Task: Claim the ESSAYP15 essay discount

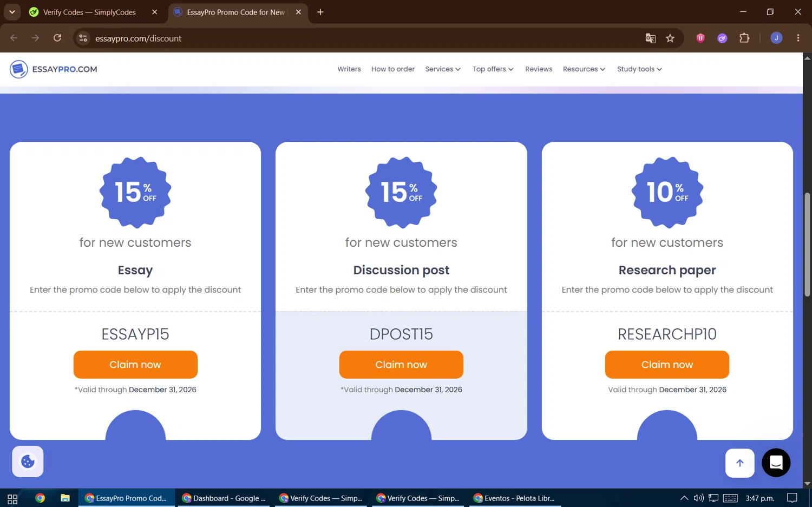Action: 135,365
